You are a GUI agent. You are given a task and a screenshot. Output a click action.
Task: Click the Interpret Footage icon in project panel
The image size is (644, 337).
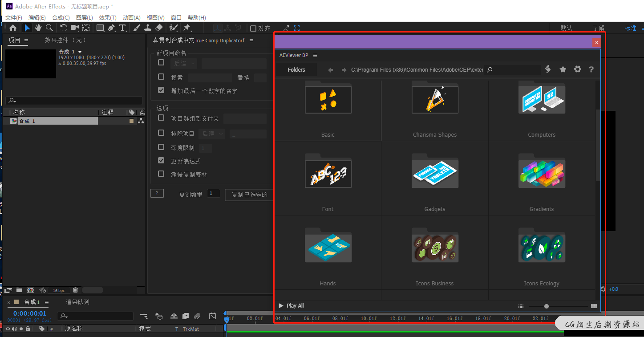coord(8,290)
